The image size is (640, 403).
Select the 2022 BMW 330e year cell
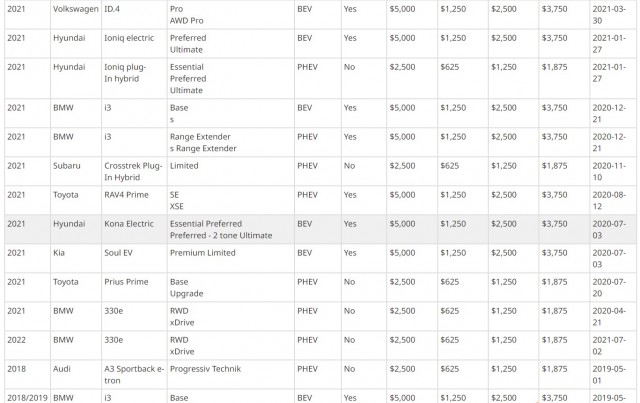(x=27, y=345)
